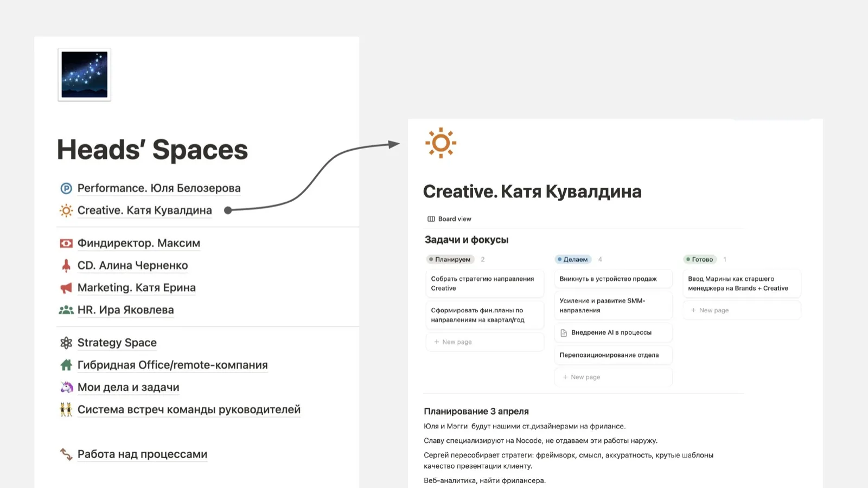Open card Внедрение AI в процессы
This screenshot has width=868, height=488.
click(613, 333)
